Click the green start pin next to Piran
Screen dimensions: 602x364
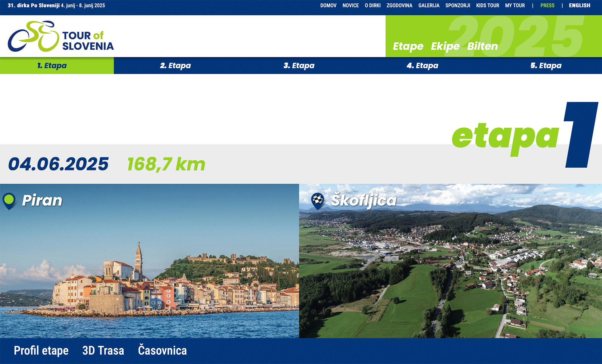coord(9,200)
